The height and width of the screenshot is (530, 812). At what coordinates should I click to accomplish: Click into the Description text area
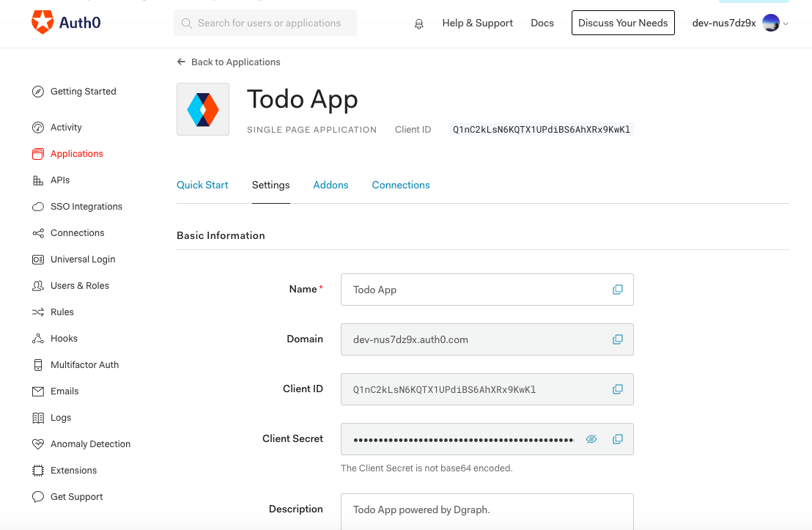(487, 512)
